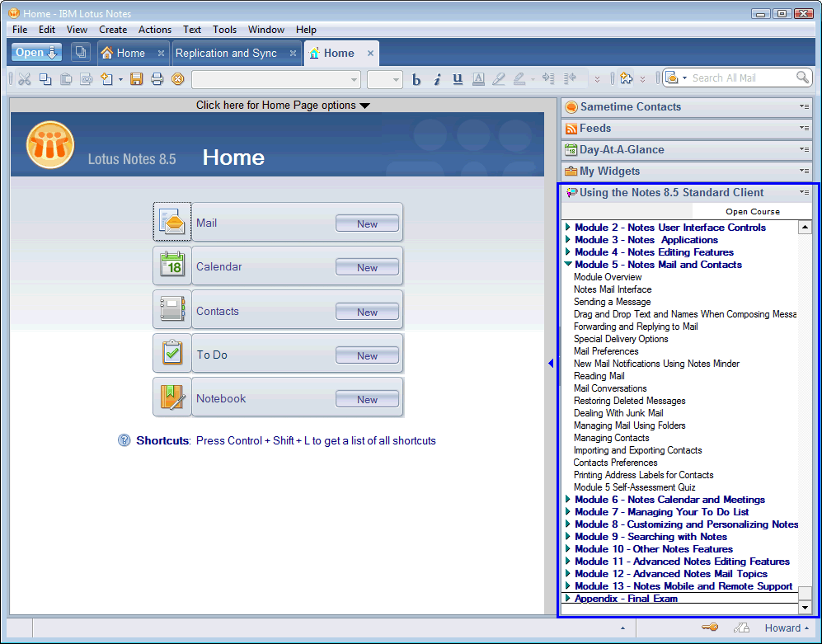Click the New button for Notebook
Viewport: 822px width, 644px height.
[367, 399]
